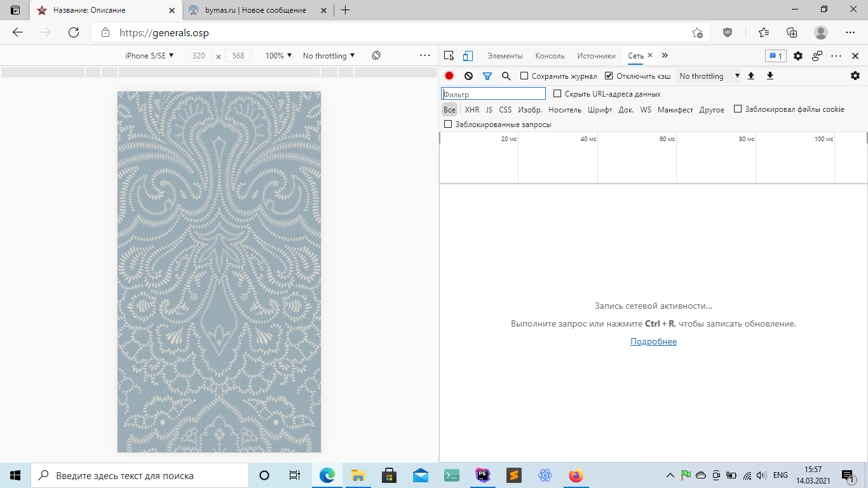
Task: Uncheck the 'Отключить кэш' checkbox
Action: [x=609, y=76]
